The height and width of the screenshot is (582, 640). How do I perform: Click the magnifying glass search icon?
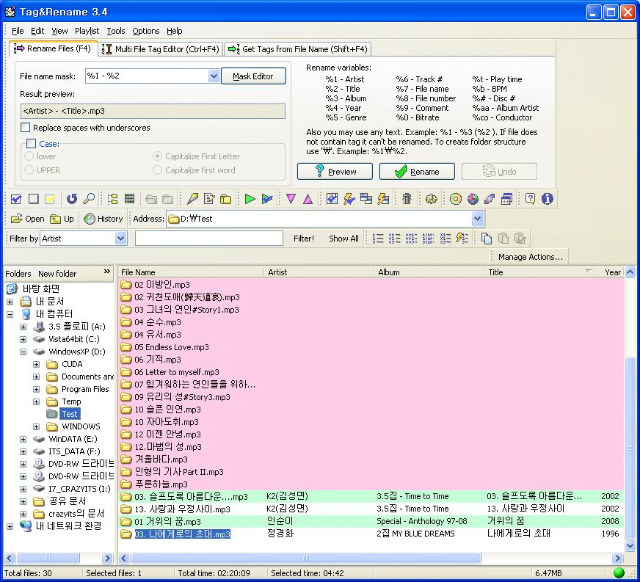click(89, 199)
